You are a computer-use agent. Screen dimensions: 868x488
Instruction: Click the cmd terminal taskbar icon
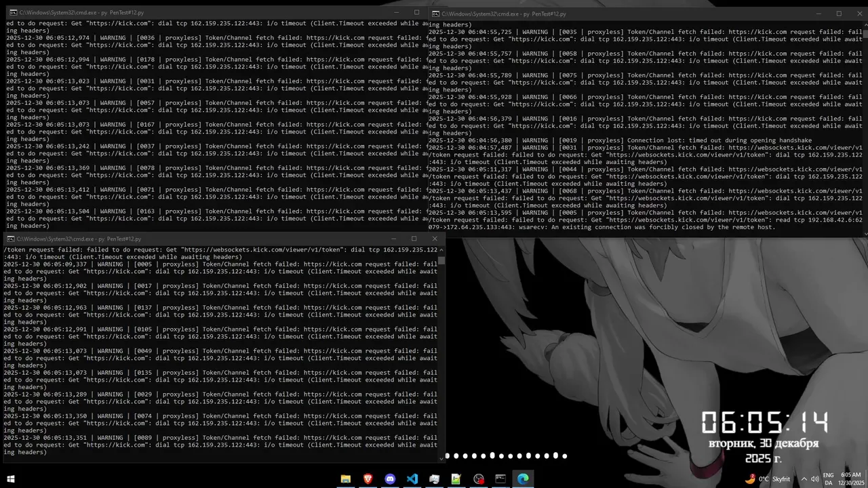click(500, 479)
